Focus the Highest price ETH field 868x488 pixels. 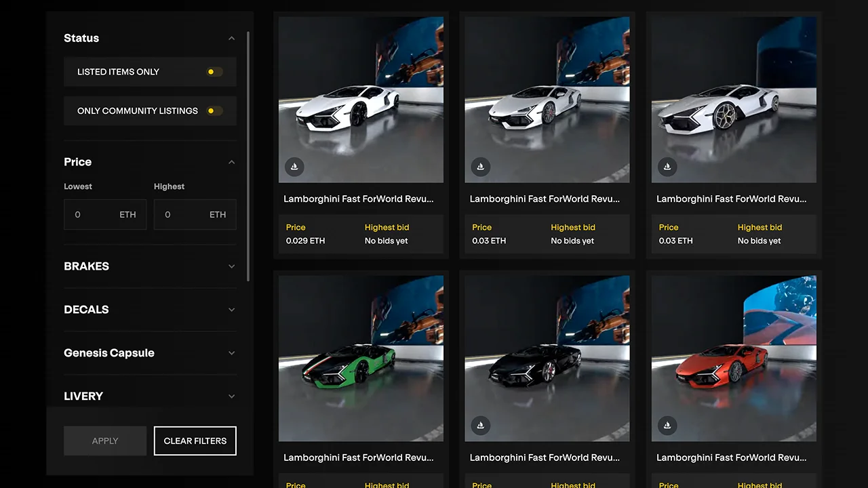195,214
